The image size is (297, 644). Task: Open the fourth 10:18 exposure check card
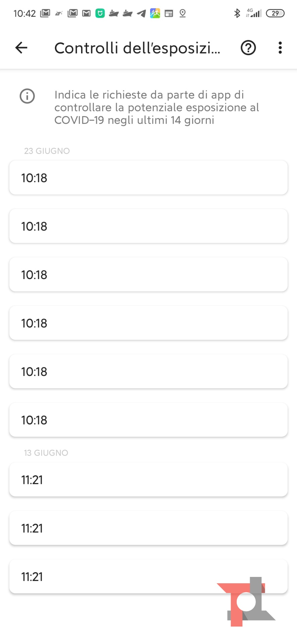(148, 323)
